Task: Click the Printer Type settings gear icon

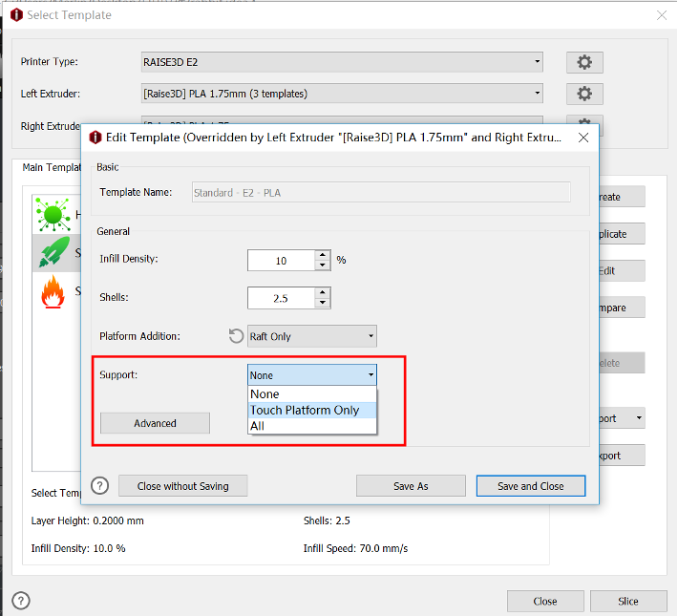Action: pos(584,62)
